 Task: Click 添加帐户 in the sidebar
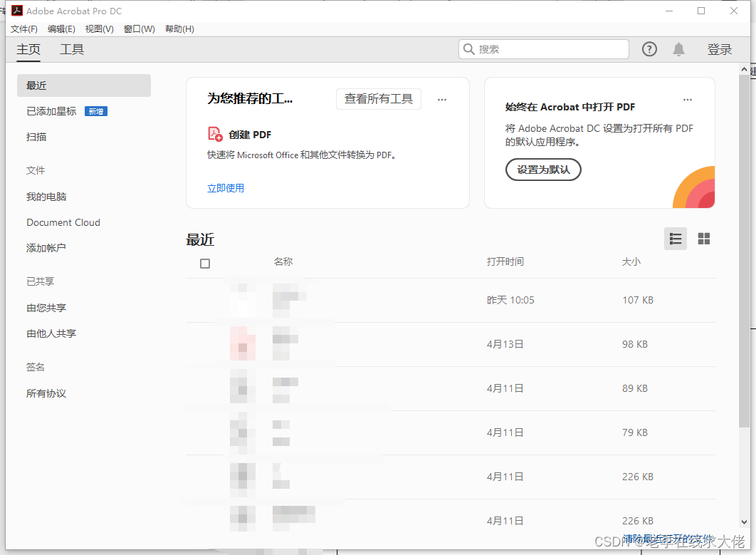46,248
